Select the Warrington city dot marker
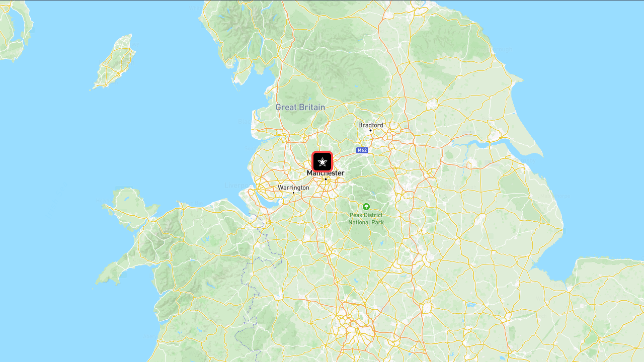Screen dimensions: 644x362 (294, 193)
